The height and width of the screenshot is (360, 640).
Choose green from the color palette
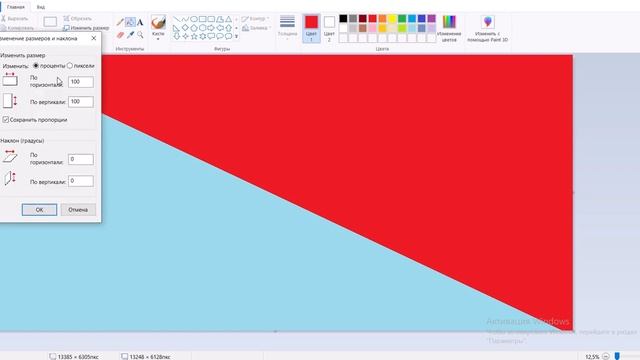pyautogui.click(x=402, y=18)
